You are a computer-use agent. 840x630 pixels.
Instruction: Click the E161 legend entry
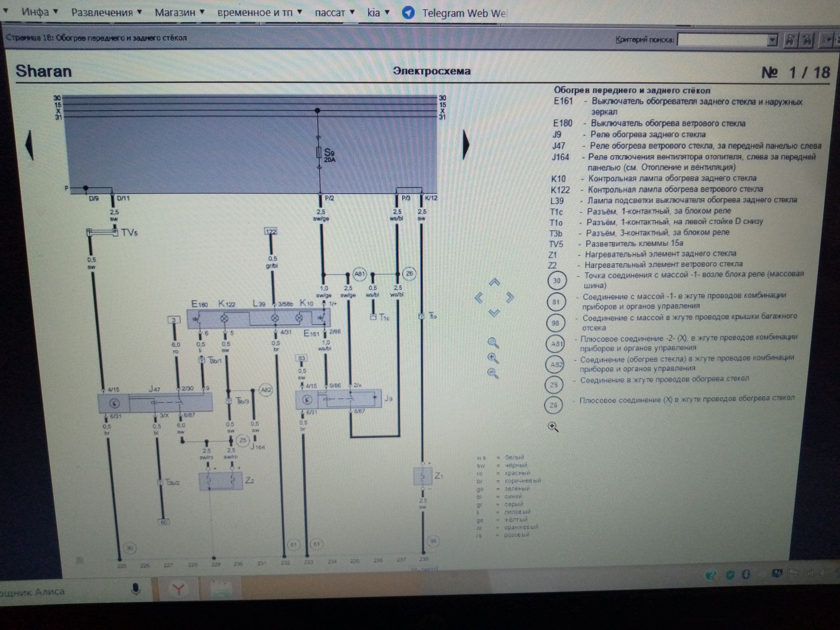[x=678, y=106]
